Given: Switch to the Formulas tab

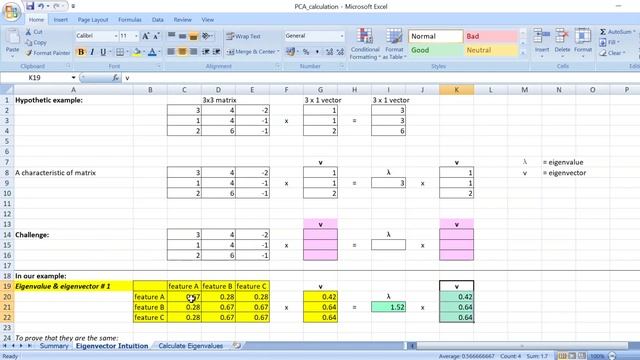Looking at the screenshot, I should coord(130,20).
